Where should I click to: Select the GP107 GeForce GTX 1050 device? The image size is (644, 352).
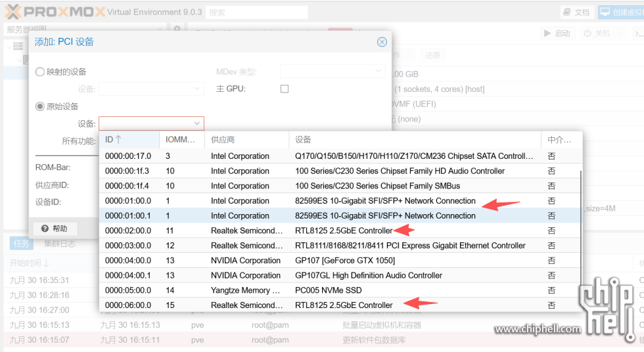[344, 261]
